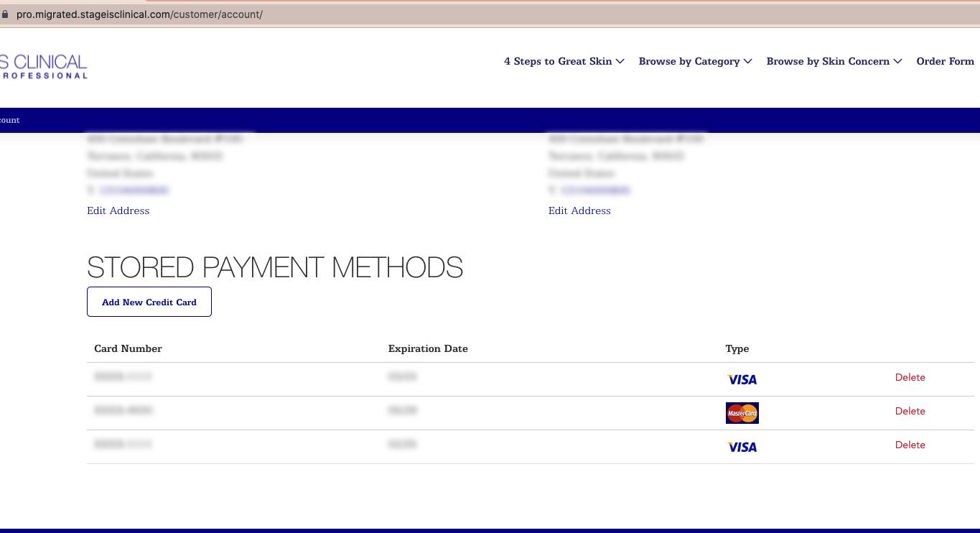Click the phone icon under the right address
980x533 pixels.
(x=552, y=190)
